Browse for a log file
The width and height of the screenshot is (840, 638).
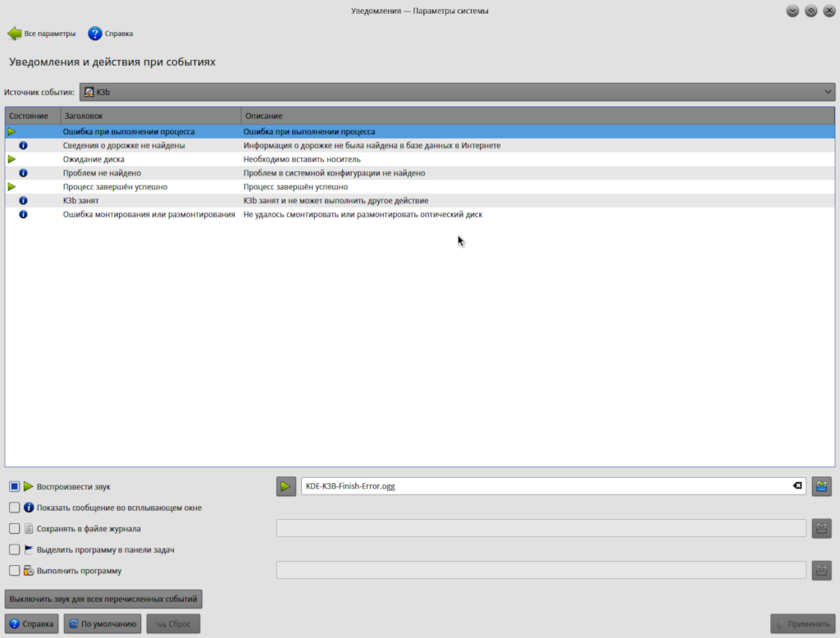pos(821,528)
